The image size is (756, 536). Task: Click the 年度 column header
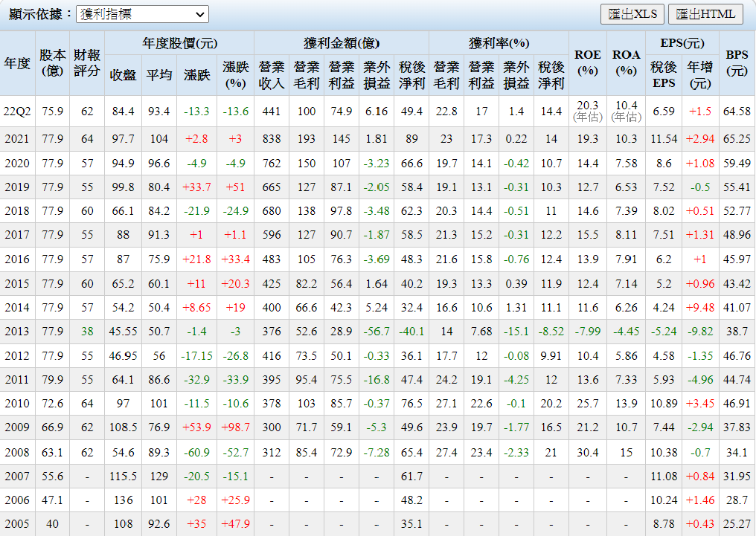(17, 63)
